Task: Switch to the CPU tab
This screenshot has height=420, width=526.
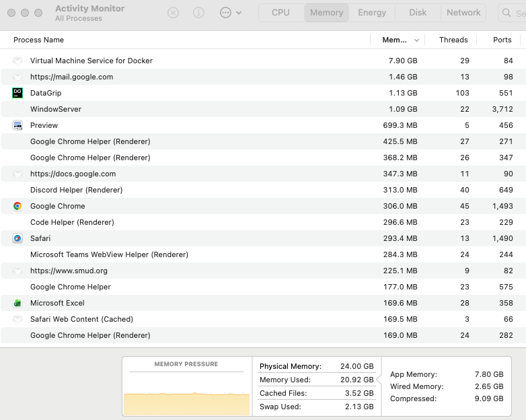Action: [x=280, y=13]
